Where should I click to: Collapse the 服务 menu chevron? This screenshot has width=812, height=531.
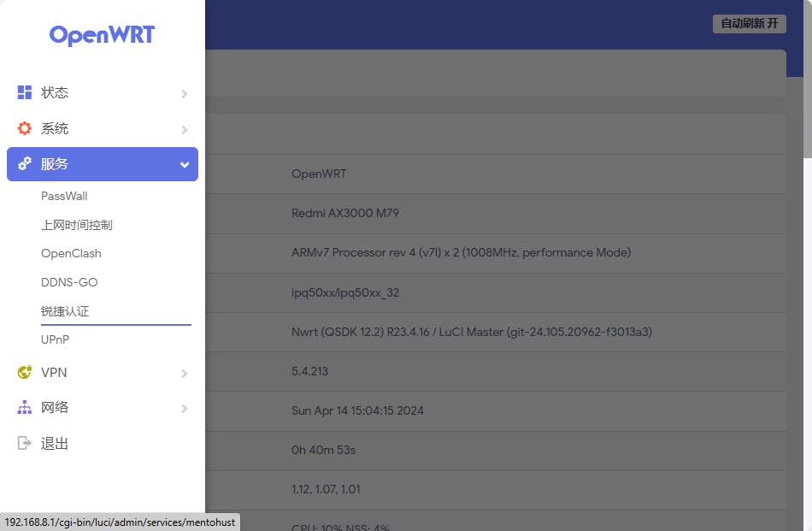pyautogui.click(x=185, y=165)
